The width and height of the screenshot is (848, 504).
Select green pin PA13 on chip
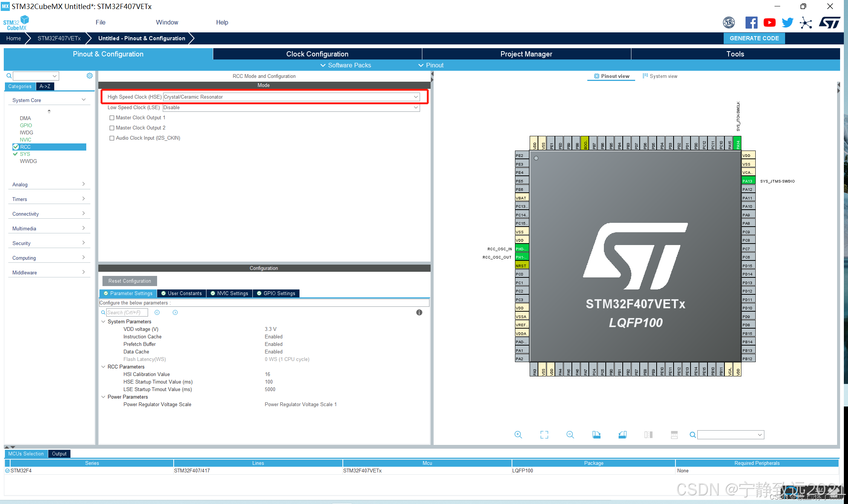coord(748,181)
